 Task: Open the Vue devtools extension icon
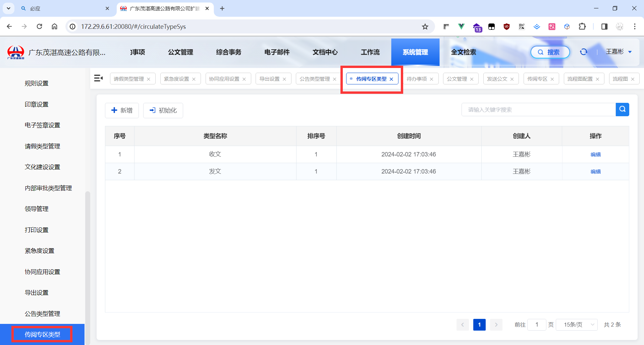click(x=462, y=26)
